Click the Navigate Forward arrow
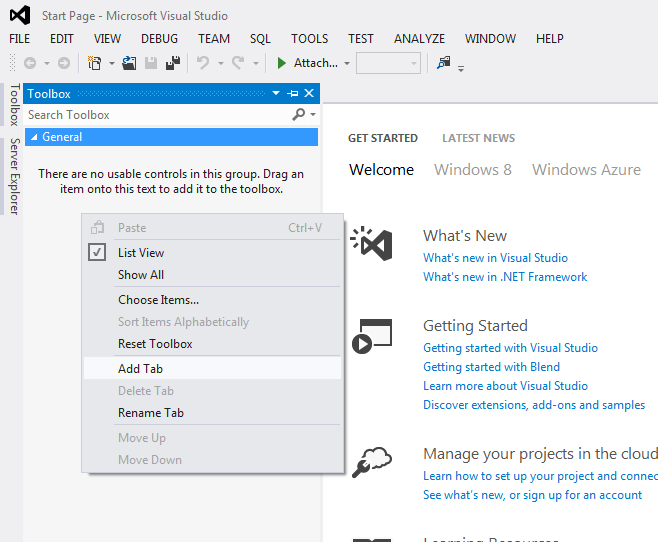This screenshot has height=542, width=658. [x=64, y=63]
